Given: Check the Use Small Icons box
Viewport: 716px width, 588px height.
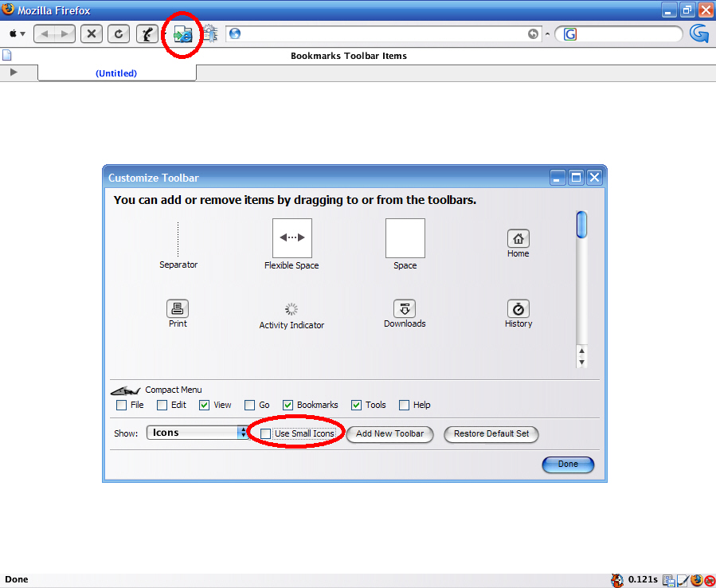Looking at the screenshot, I should 265,433.
